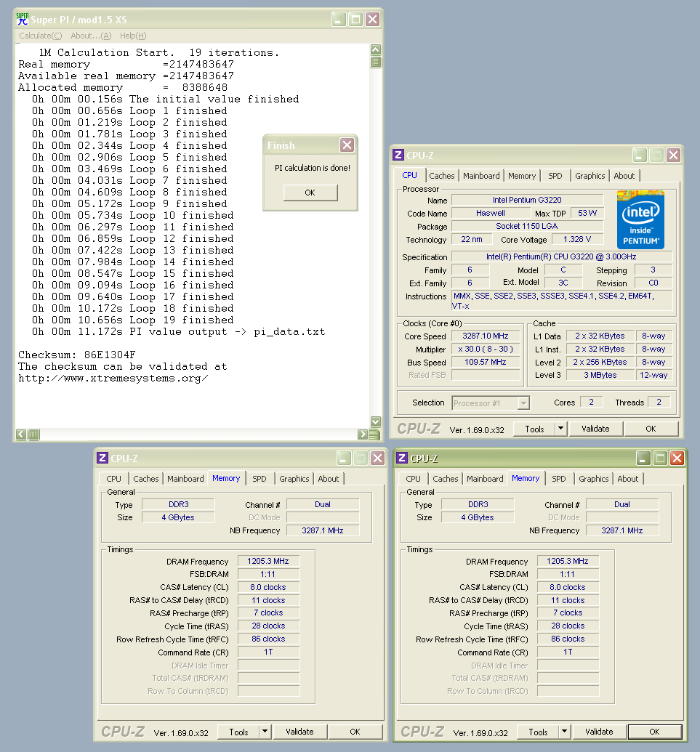Click Validate in bottom-left CPU-Z window
This screenshot has height=752, width=700.
coord(300,732)
